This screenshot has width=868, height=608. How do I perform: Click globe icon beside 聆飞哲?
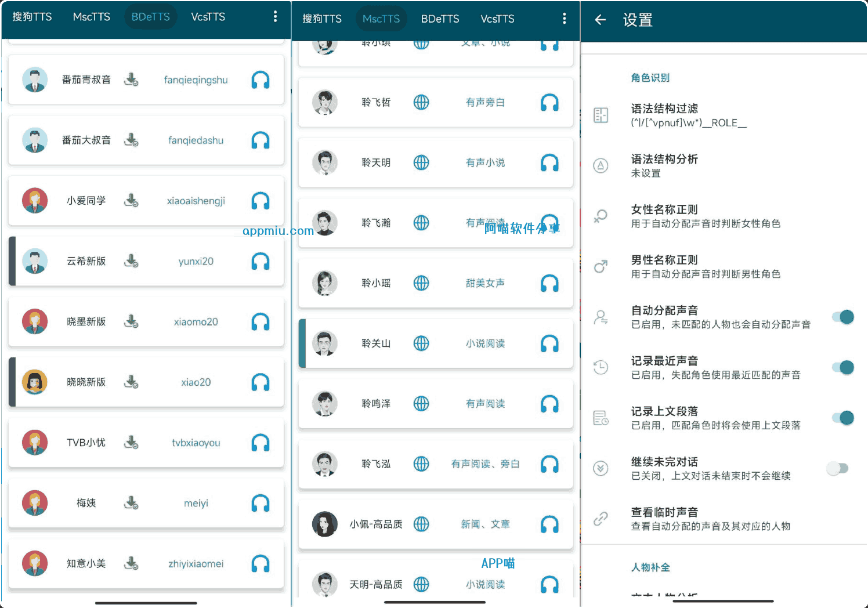click(421, 103)
